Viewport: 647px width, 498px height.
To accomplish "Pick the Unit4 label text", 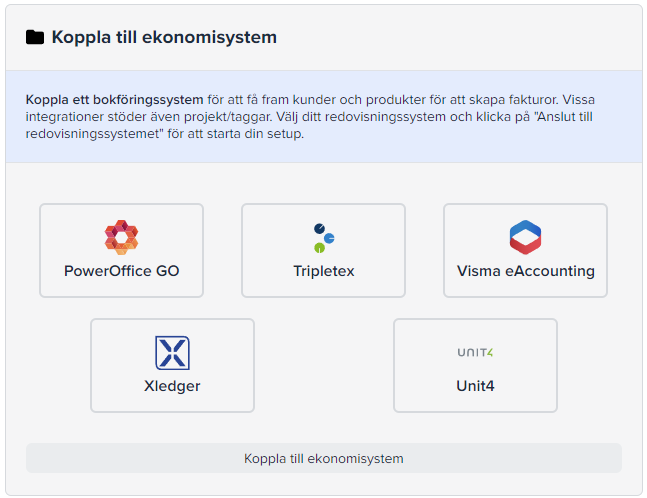I will pos(475,386).
